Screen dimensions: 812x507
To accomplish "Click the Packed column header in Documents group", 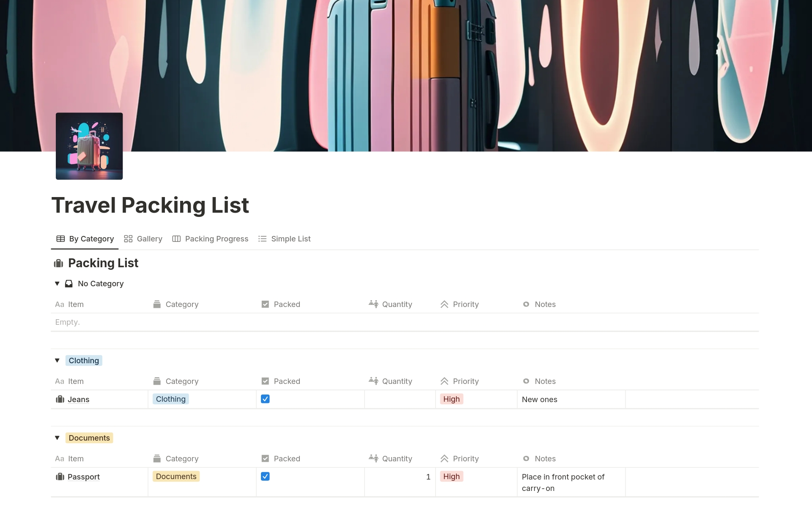I will 281,459.
